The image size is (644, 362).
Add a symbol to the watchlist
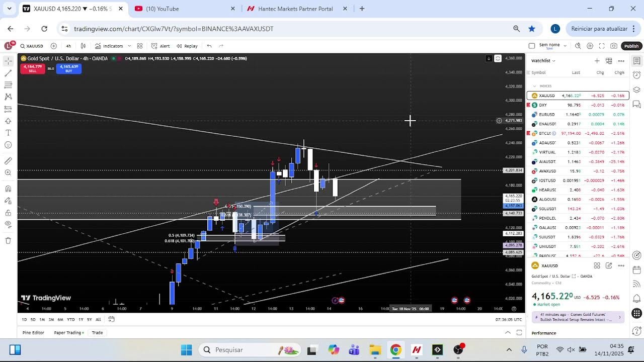597,61
